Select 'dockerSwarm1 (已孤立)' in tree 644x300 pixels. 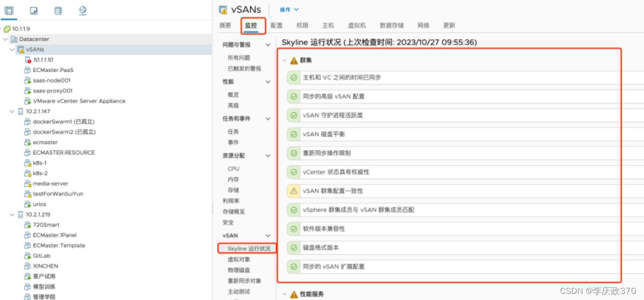[x=64, y=122]
